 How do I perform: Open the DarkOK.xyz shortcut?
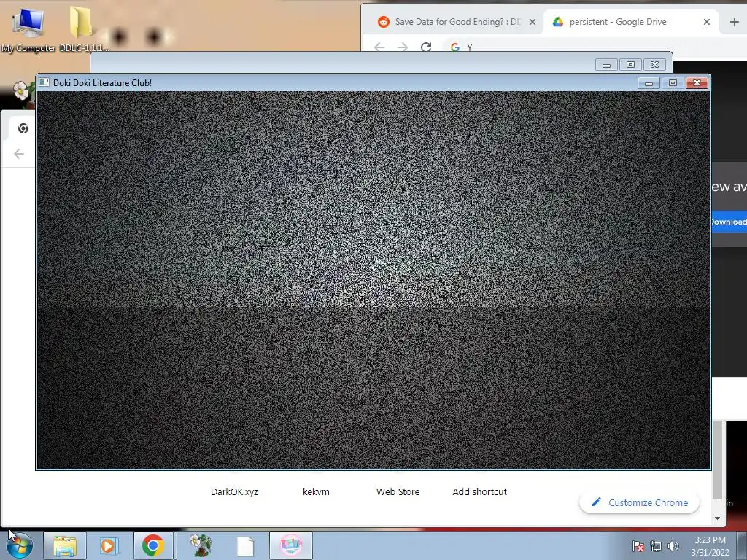pyautogui.click(x=234, y=491)
